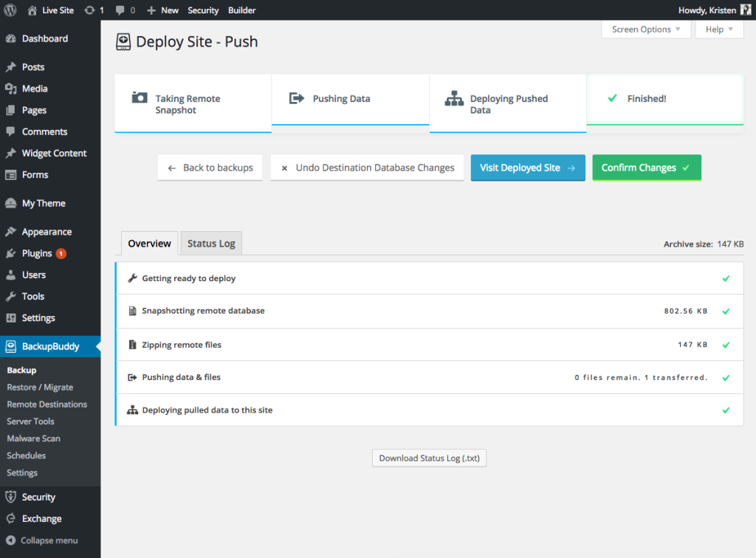Click the Settings sliders icon in sidebar
Viewport: 756px width, 558px height.
click(10, 318)
